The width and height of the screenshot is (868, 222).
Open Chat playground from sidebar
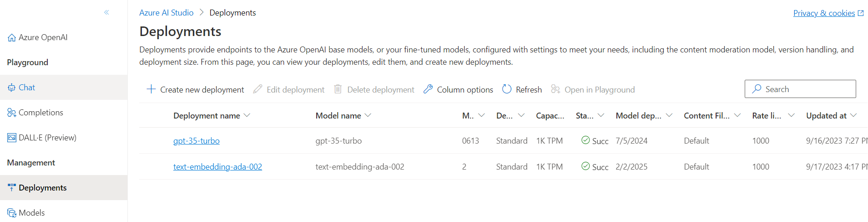[x=27, y=88]
